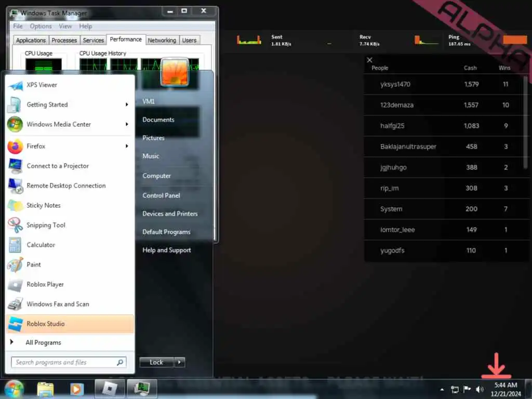Image resolution: width=532 pixels, height=399 pixels.
Task: Open Help and Support
Action: [x=167, y=250]
